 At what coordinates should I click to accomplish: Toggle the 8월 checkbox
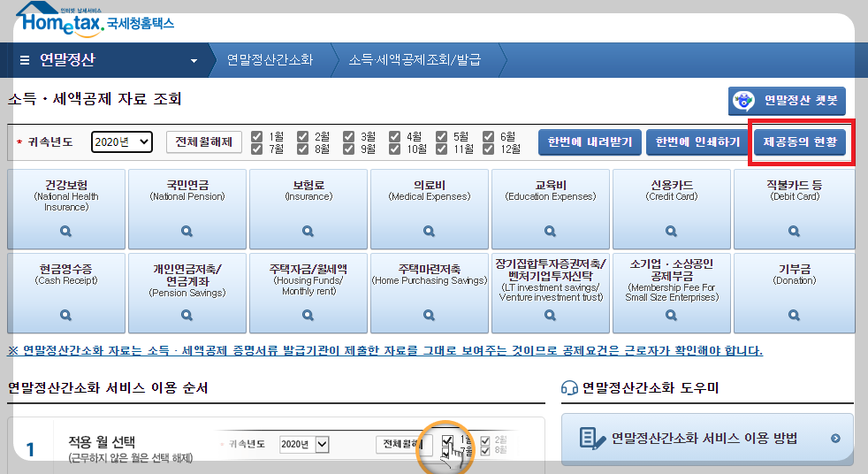pyautogui.click(x=303, y=149)
